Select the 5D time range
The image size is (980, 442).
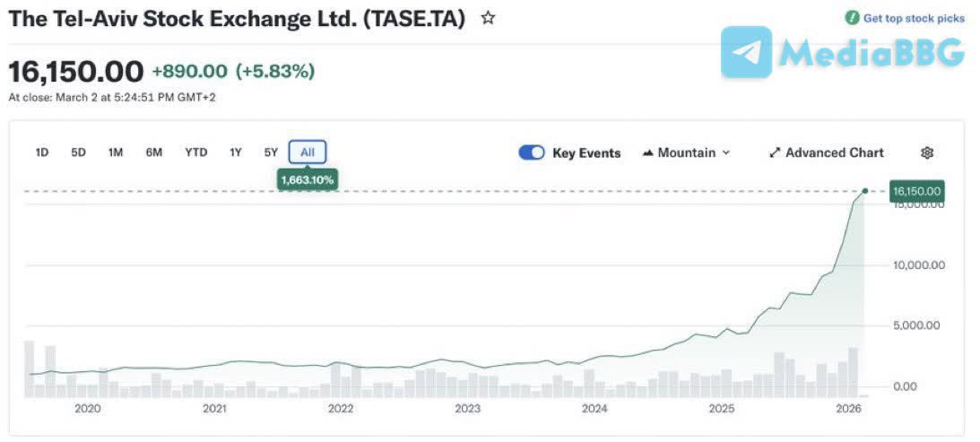coord(79,152)
